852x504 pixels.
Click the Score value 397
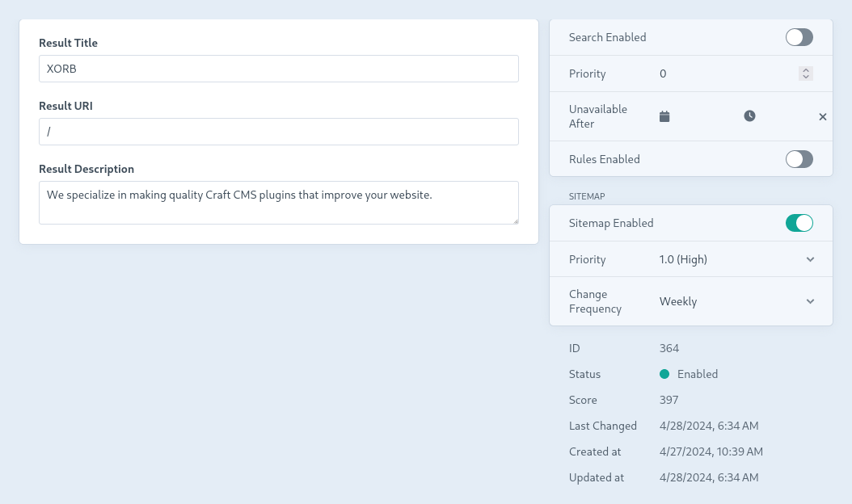(x=669, y=400)
